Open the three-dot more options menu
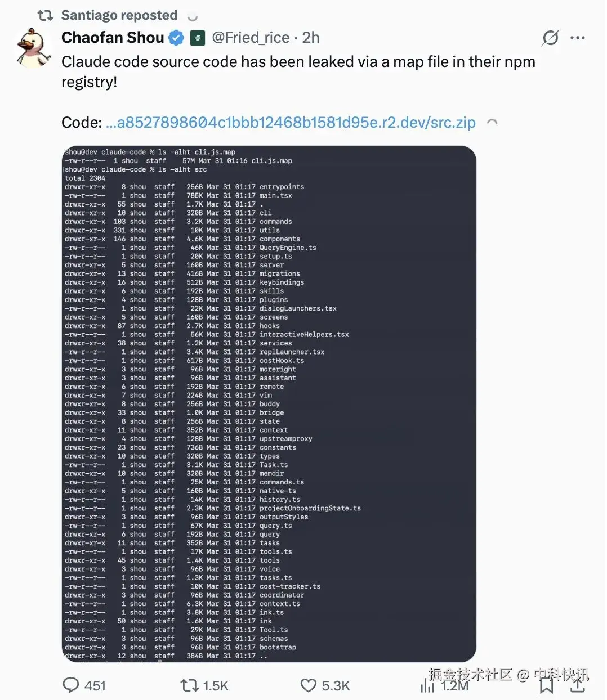 tap(578, 38)
